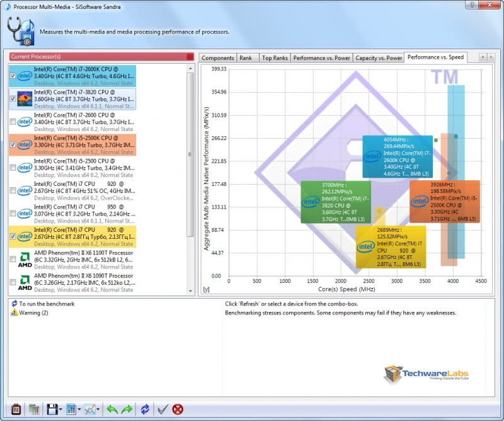504x421 pixels.
Task: Uncheck the Core i7-3820 processor checkbox
Action: coord(13,99)
